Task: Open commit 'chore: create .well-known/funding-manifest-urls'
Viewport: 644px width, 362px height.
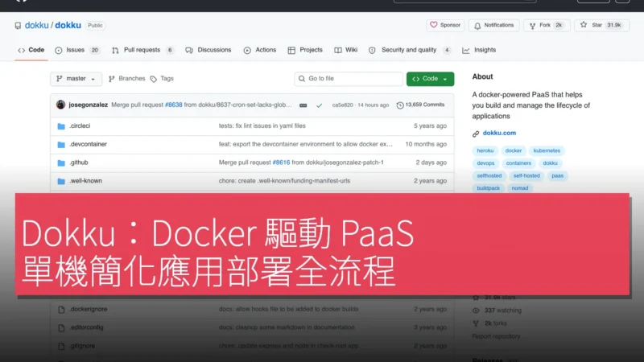Action: 284,180
